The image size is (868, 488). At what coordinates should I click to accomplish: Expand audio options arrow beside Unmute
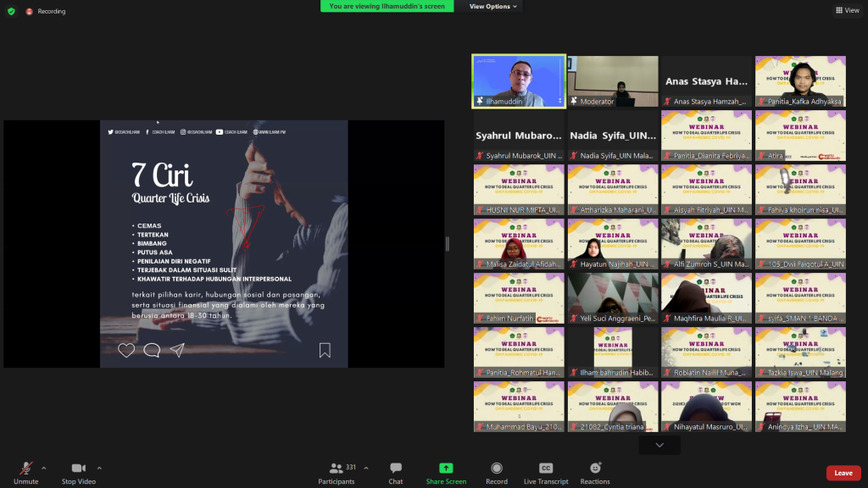(44, 468)
